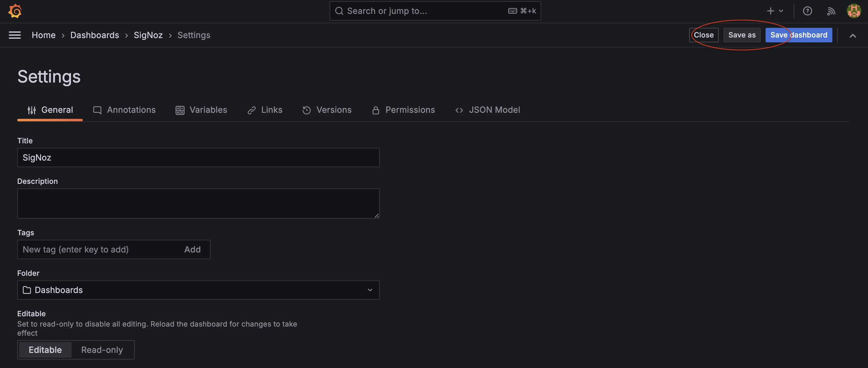This screenshot has width=868, height=368.
Task: Click the 'Set to read-only' help text
Action: (157, 328)
